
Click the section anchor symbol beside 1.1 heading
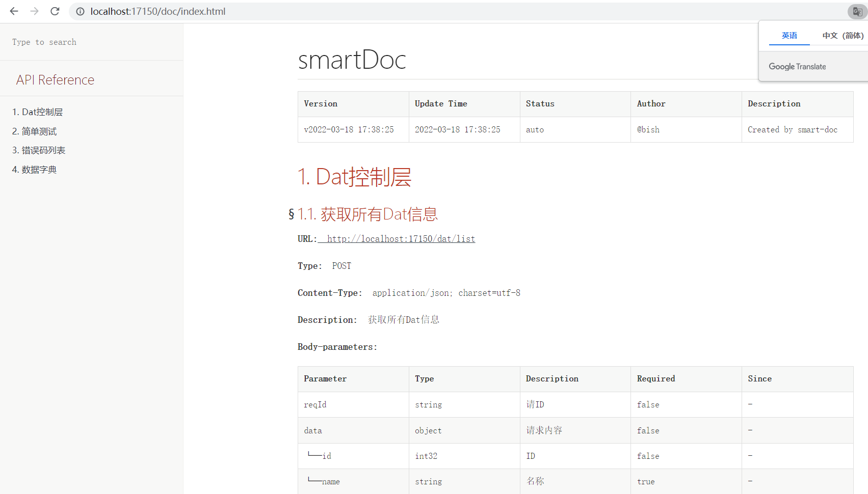coord(292,214)
